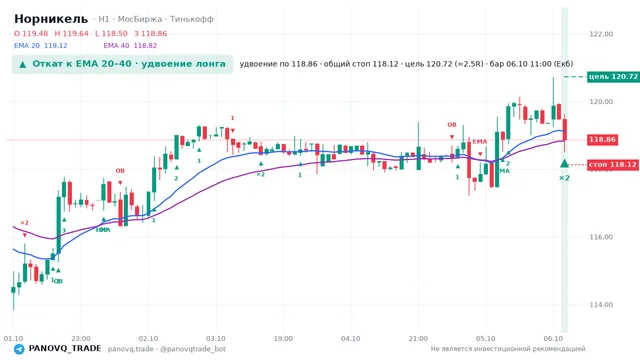
Task: Click the 19:00 time axis label
Action: [283, 339]
